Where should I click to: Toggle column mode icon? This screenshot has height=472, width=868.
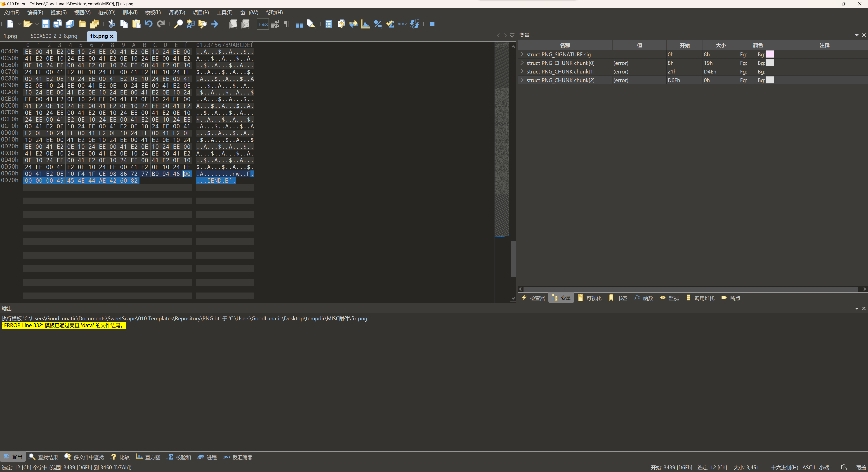tap(299, 24)
